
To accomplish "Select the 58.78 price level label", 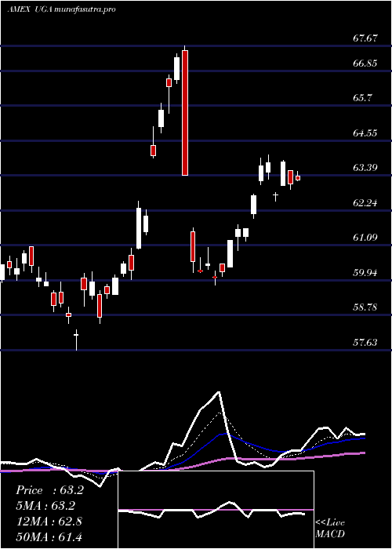I will tap(365, 307).
